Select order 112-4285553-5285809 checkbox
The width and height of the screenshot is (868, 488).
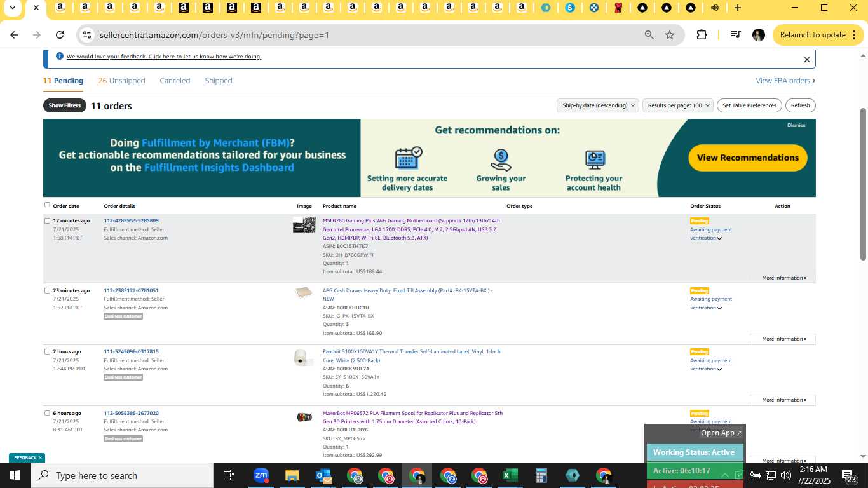(x=47, y=220)
